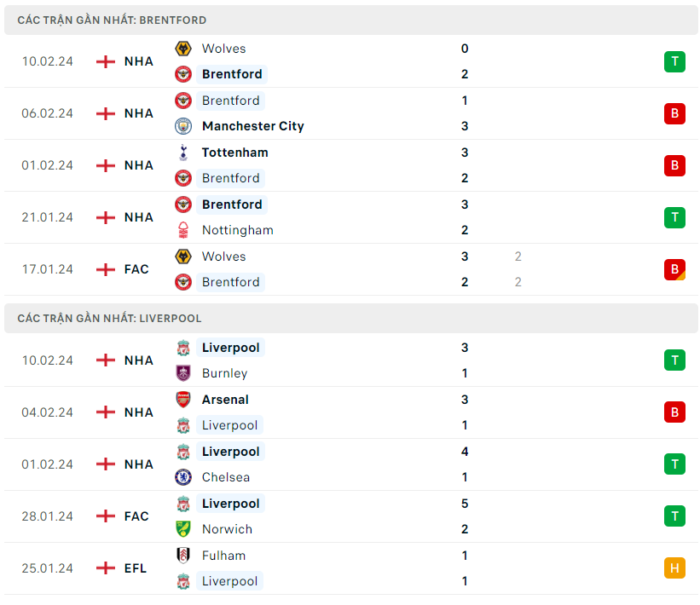Click the Chelsea club crest
The height and width of the screenshot is (605, 700).
183,477
